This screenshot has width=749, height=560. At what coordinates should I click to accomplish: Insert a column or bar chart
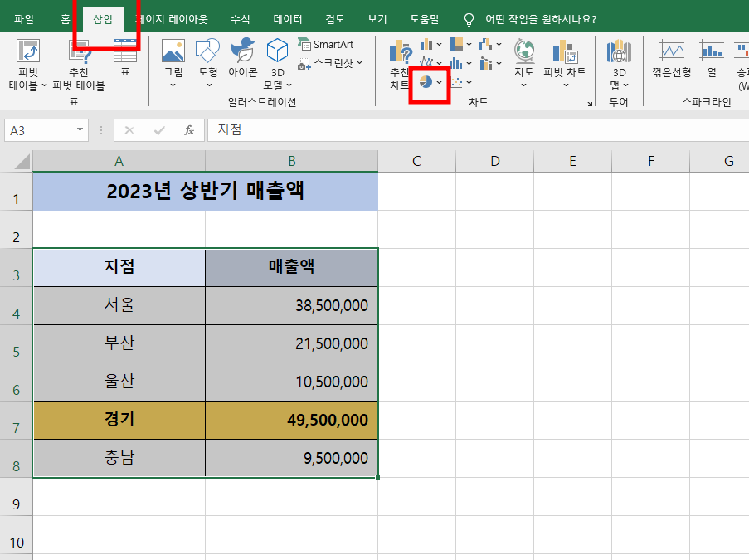tap(426, 45)
